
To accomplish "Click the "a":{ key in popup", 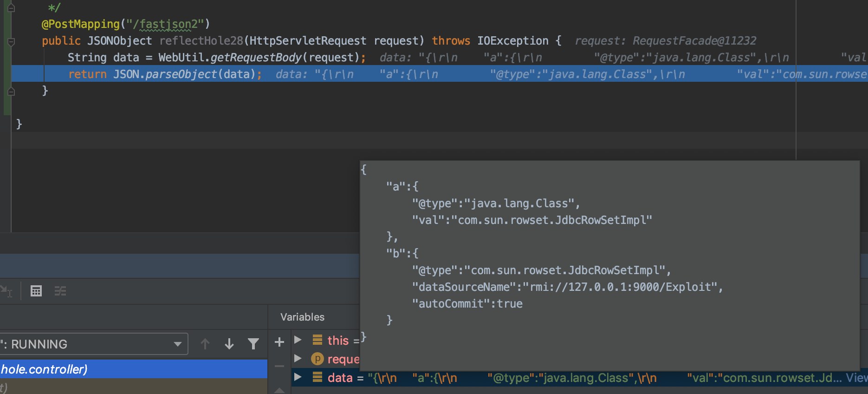I will click(402, 187).
